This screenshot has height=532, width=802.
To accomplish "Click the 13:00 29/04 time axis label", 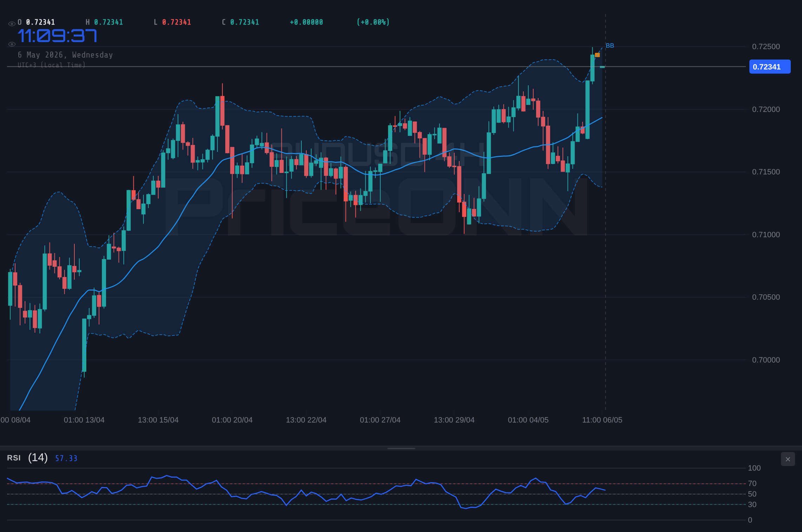I will pos(454,420).
